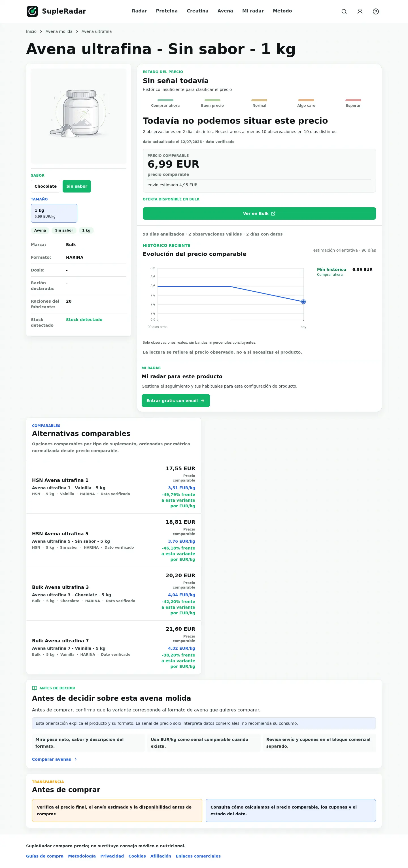The image size is (408, 868).
Task: Click the 6,99 EUR comparable price
Action: point(173,164)
